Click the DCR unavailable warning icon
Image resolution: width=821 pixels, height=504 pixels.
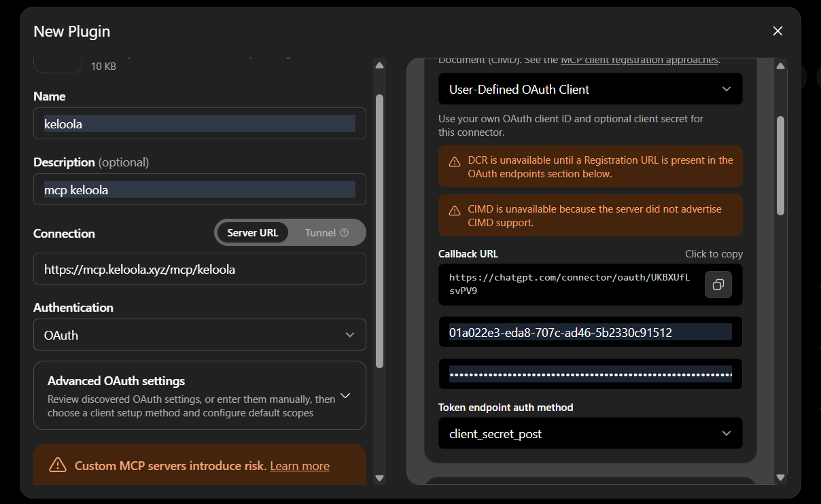click(455, 162)
